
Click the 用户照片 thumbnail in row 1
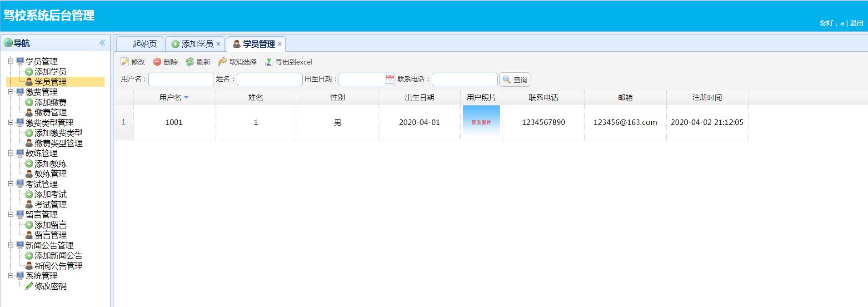tap(481, 122)
